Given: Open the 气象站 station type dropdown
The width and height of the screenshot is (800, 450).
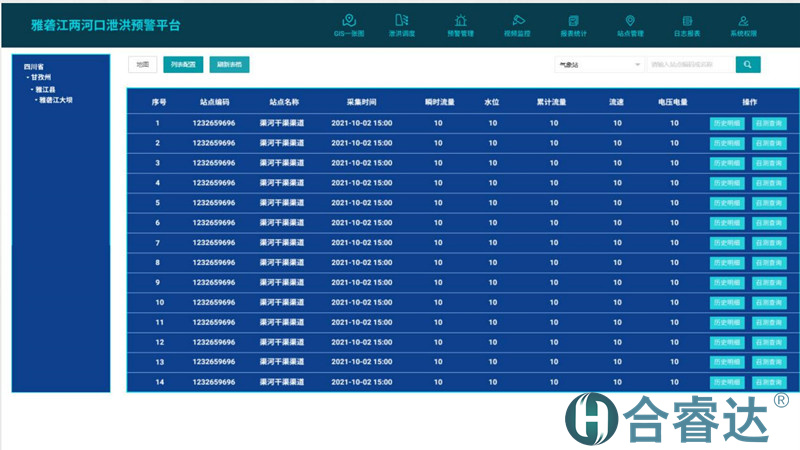Looking at the screenshot, I should tap(598, 64).
